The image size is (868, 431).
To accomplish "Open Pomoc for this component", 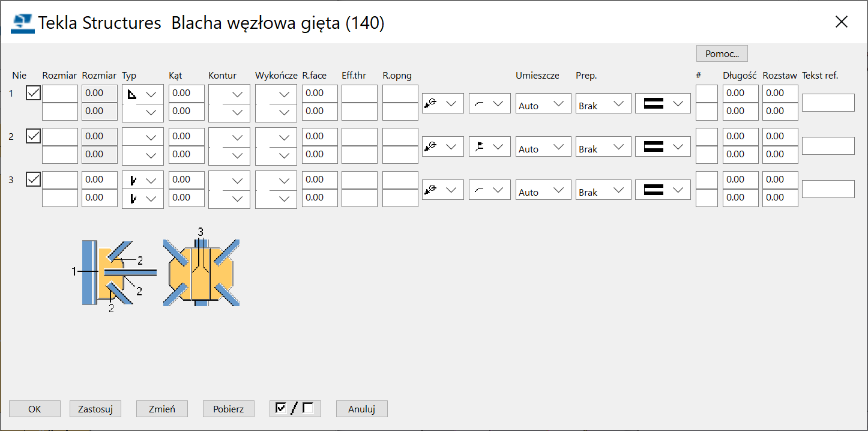I will pos(722,53).
